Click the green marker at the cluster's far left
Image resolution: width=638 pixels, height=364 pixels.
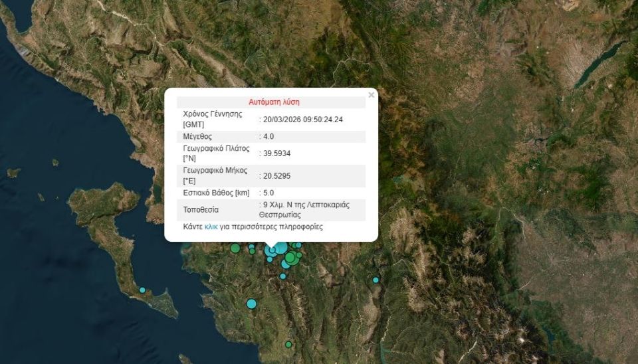click(235, 248)
